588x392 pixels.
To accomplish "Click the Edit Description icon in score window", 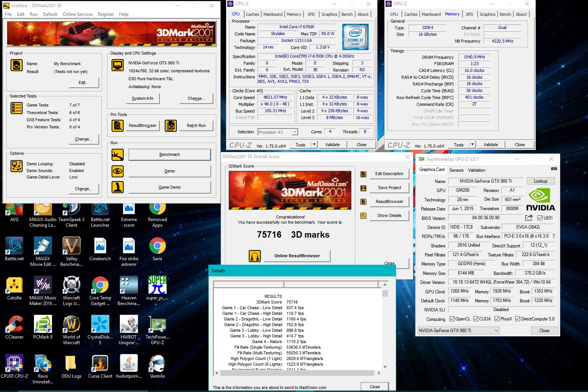I will coord(363,174).
